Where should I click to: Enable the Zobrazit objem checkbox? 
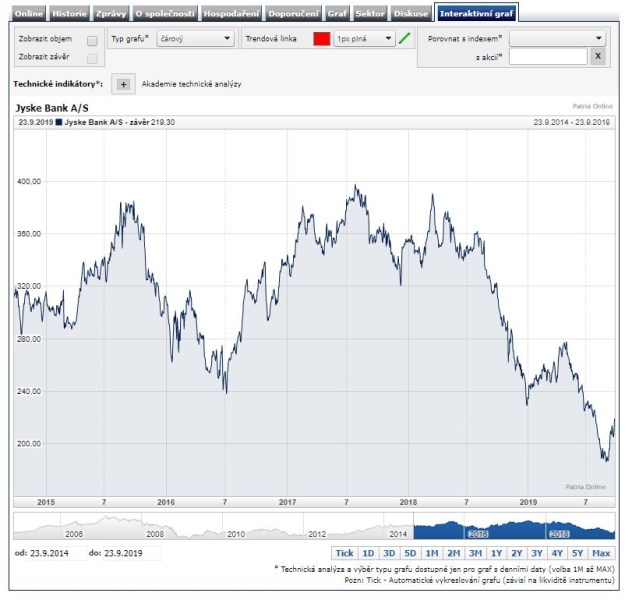pos(92,40)
